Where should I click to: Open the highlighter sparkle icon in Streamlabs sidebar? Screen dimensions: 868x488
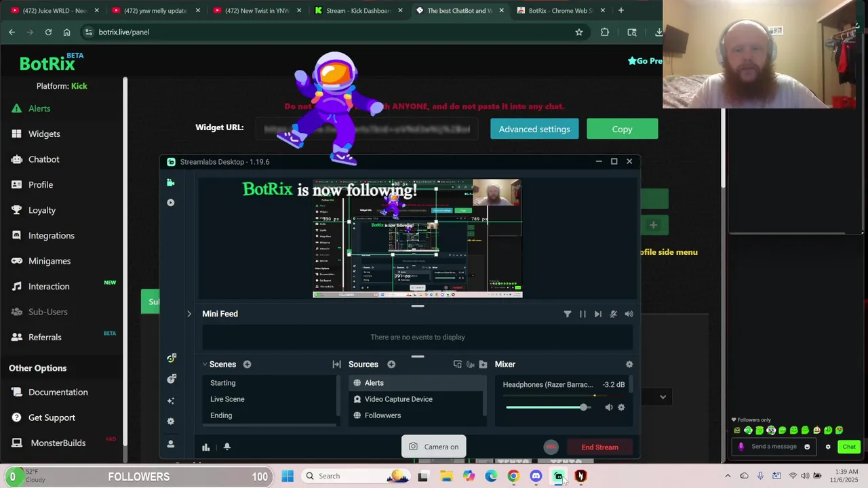point(171,401)
